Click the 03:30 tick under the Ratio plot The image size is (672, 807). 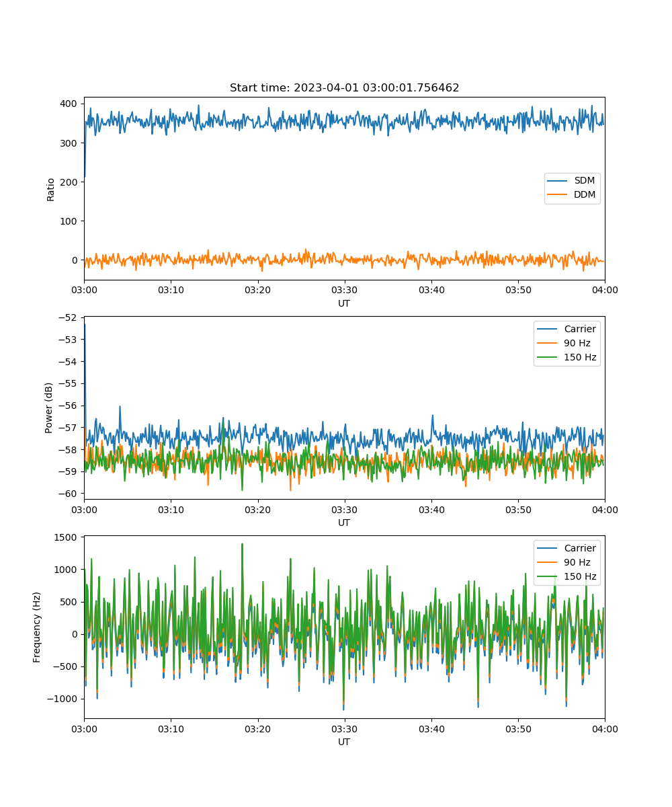click(344, 290)
